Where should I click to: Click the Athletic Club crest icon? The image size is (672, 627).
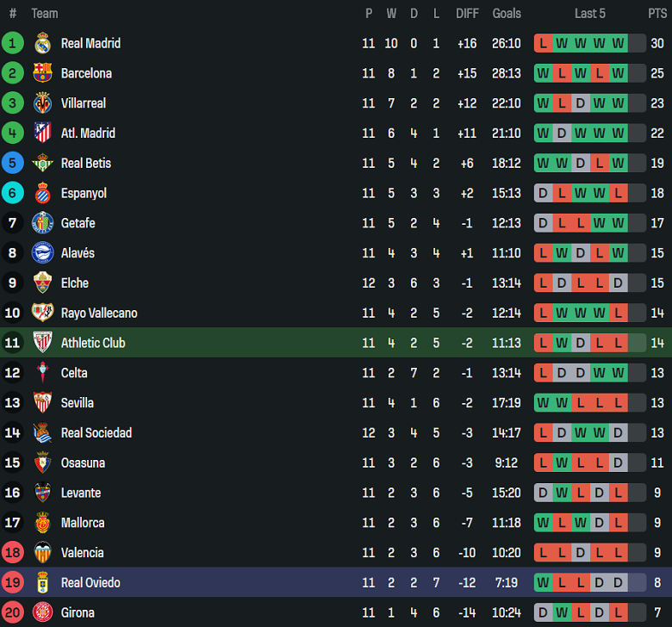pyautogui.click(x=42, y=343)
